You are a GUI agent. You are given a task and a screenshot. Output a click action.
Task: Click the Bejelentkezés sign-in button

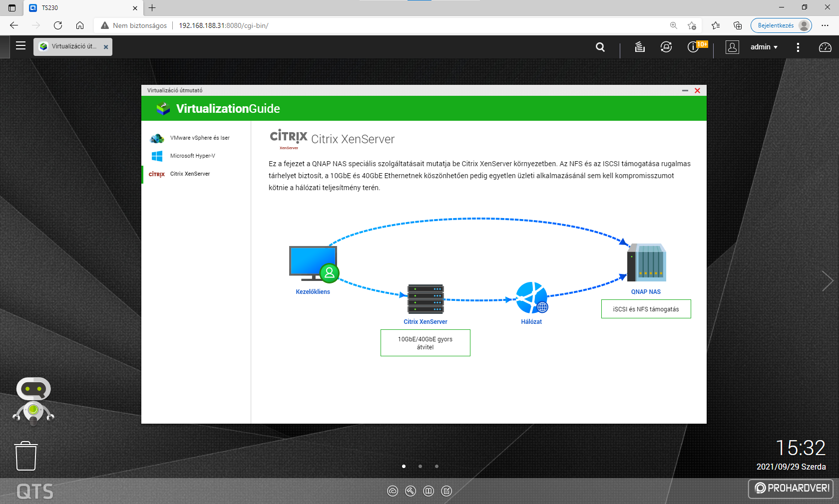[781, 25]
